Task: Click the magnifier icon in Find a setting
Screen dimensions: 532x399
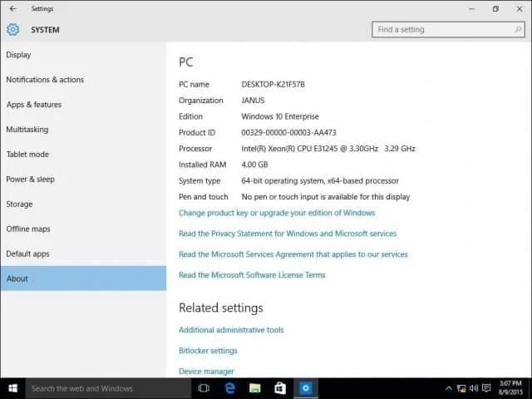Action: (518, 30)
